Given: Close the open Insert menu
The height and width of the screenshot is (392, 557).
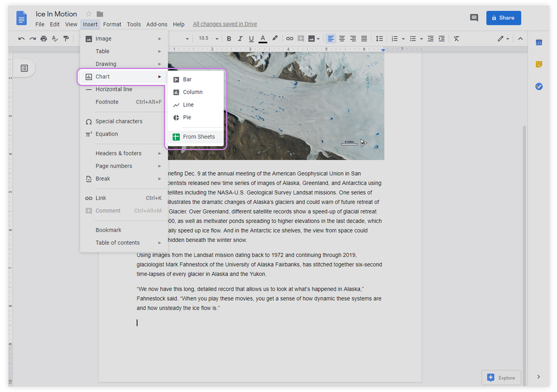Looking at the screenshot, I should click(90, 24).
